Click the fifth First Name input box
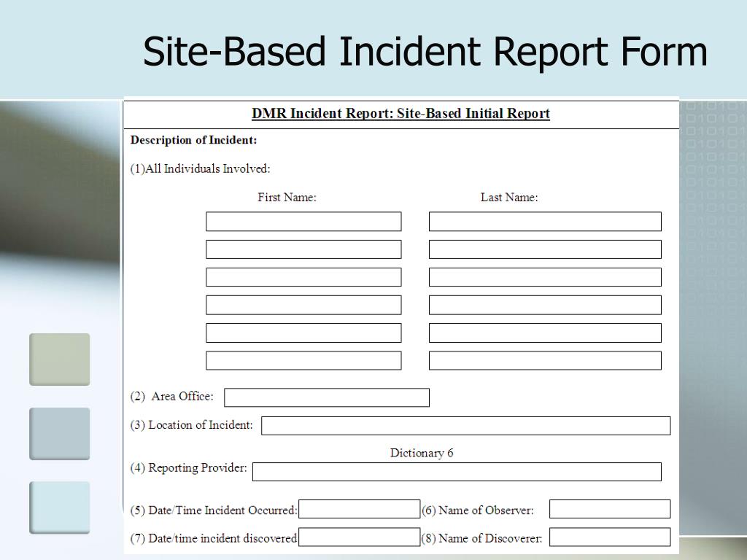 pyautogui.click(x=303, y=332)
